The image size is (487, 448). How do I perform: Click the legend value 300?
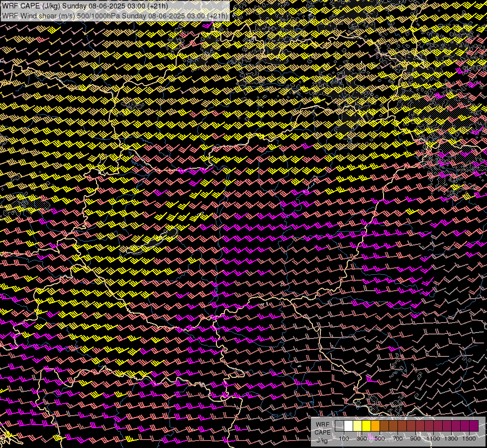click(x=362, y=439)
